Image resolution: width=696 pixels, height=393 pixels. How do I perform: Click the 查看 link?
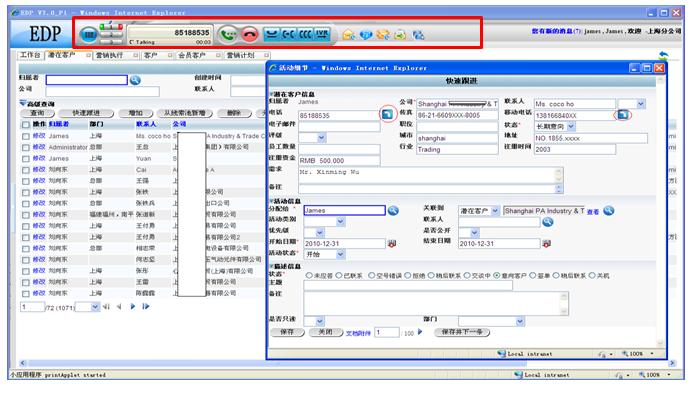point(593,212)
